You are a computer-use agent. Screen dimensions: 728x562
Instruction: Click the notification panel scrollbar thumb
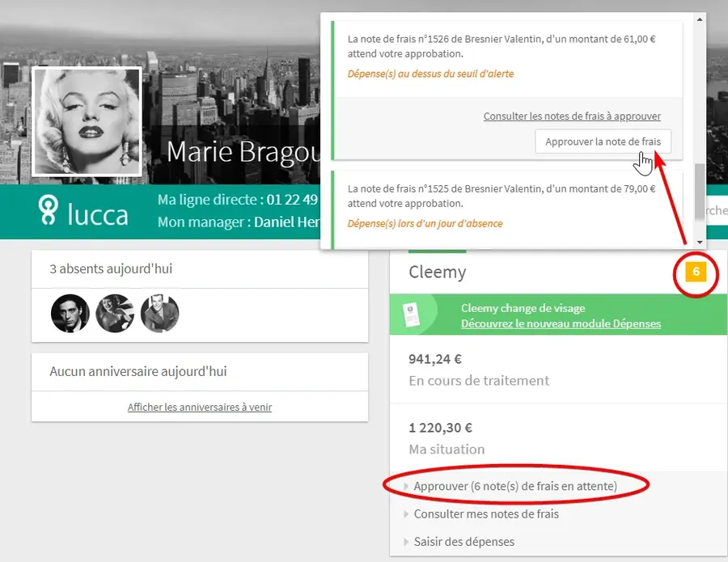pyautogui.click(x=700, y=191)
